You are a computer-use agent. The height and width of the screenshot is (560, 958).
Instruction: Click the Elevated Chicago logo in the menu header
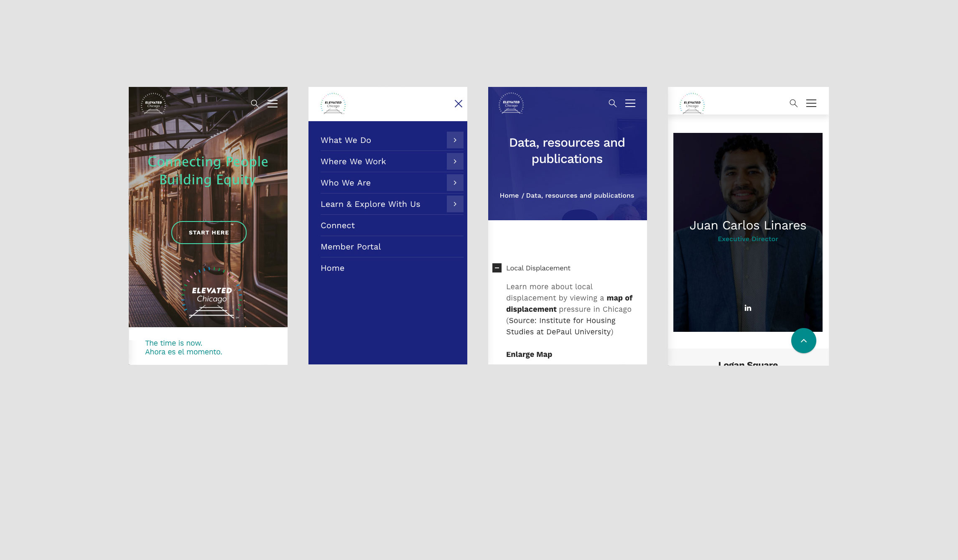pos(333,103)
